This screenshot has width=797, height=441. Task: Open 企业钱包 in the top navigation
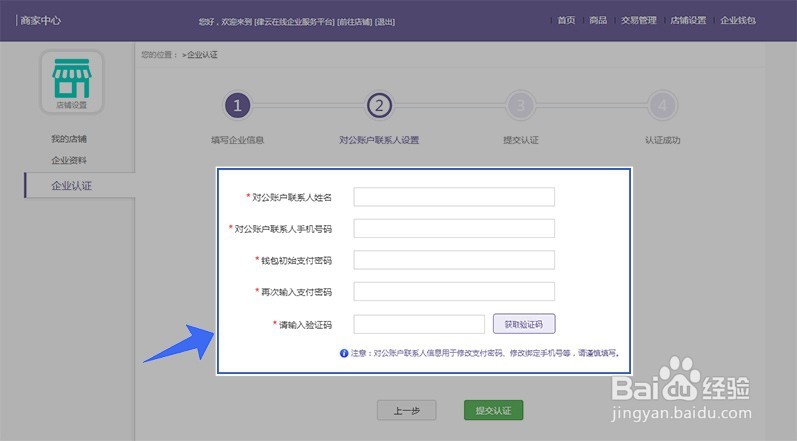[x=738, y=20]
